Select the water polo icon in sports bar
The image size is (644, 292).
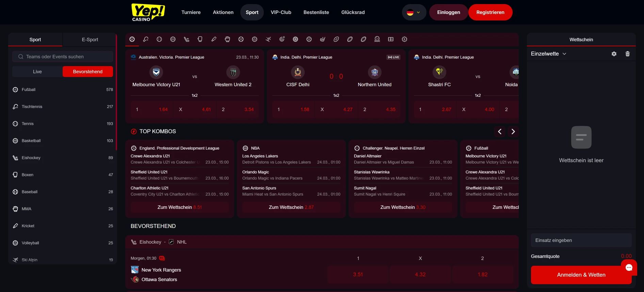coord(377,39)
